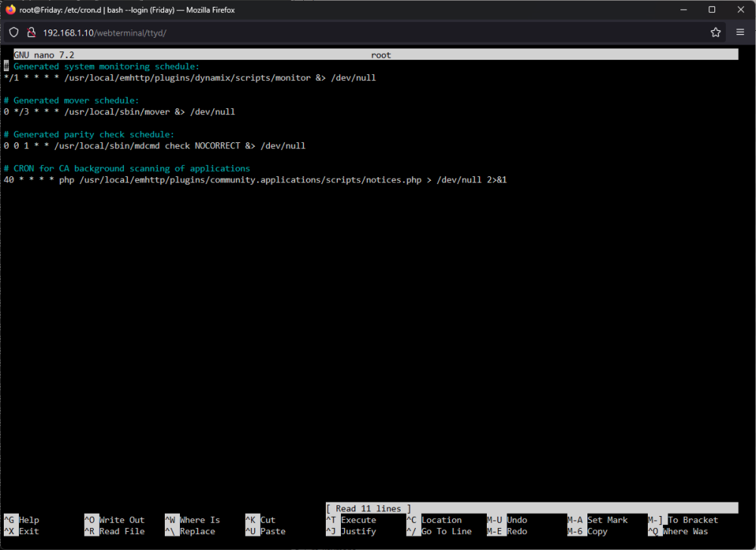Click the ^X Exit shortcut
The image size is (756, 550).
tap(22, 531)
